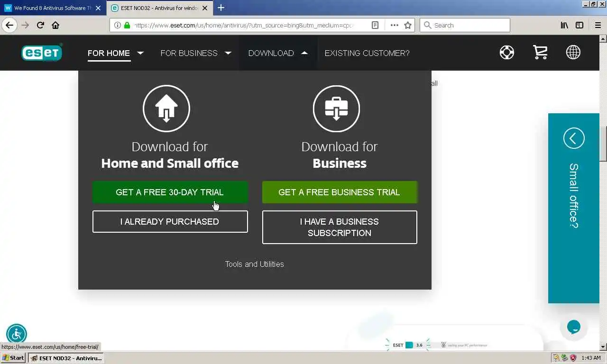Image resolution: width=607 pixels, height=364 pixels.
Task: Click 'Download for Home and Small office' heading
Action: [x=170, y=155]
